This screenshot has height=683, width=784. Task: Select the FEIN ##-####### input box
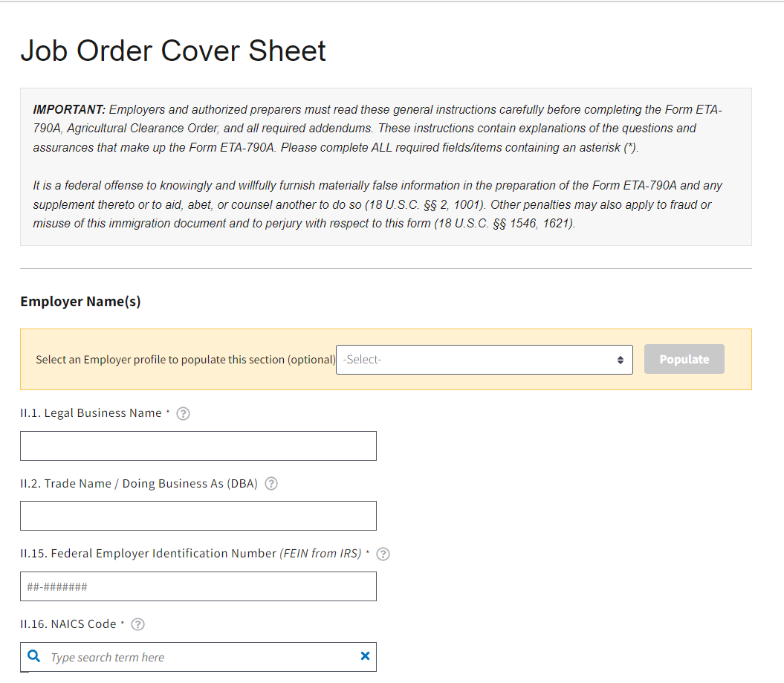pos(198,586)
